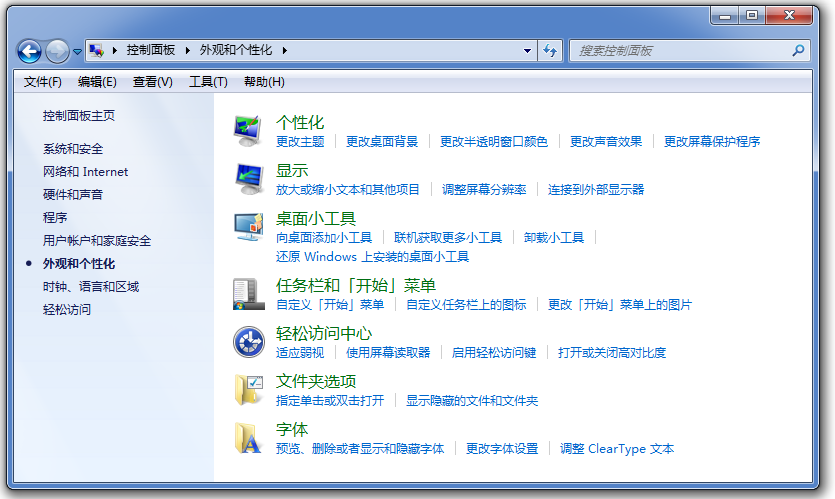Open the 更改字体设置 link
Image resolution: width=835 pixels, height=499 pixels.
(x=502, y=448)
